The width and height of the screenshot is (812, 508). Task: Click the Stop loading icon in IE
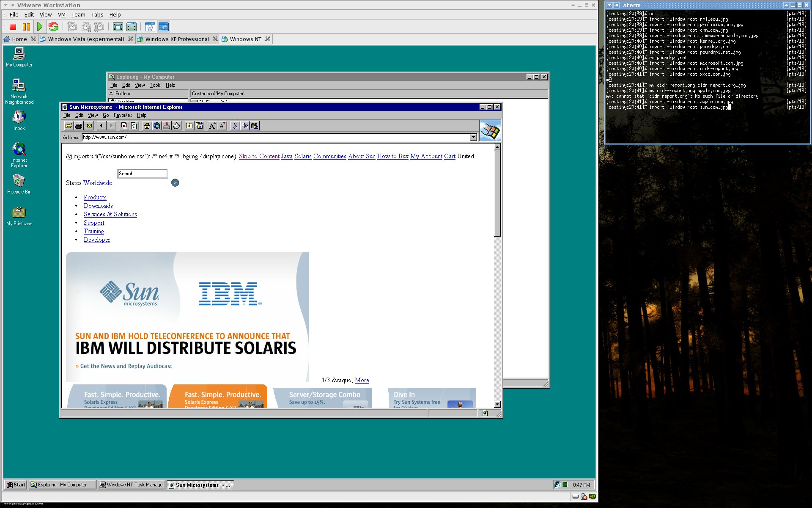124,126
